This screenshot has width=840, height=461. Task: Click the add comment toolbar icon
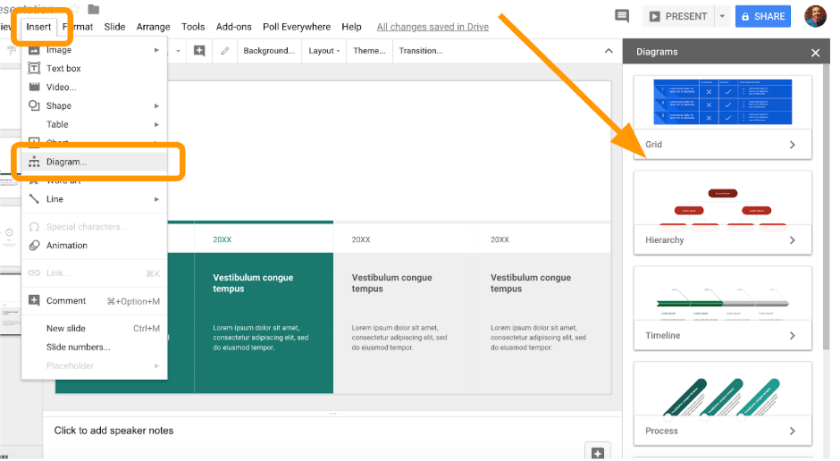[200, 50]
